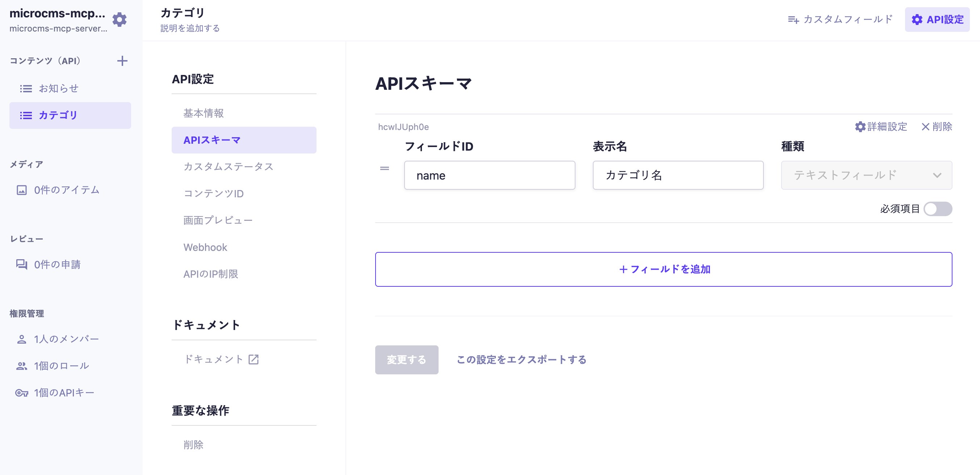The width and height of the screenshot is (980, 475).
Task: Toggle the 必須項目 required switch
Action: (x=938, y=209)
